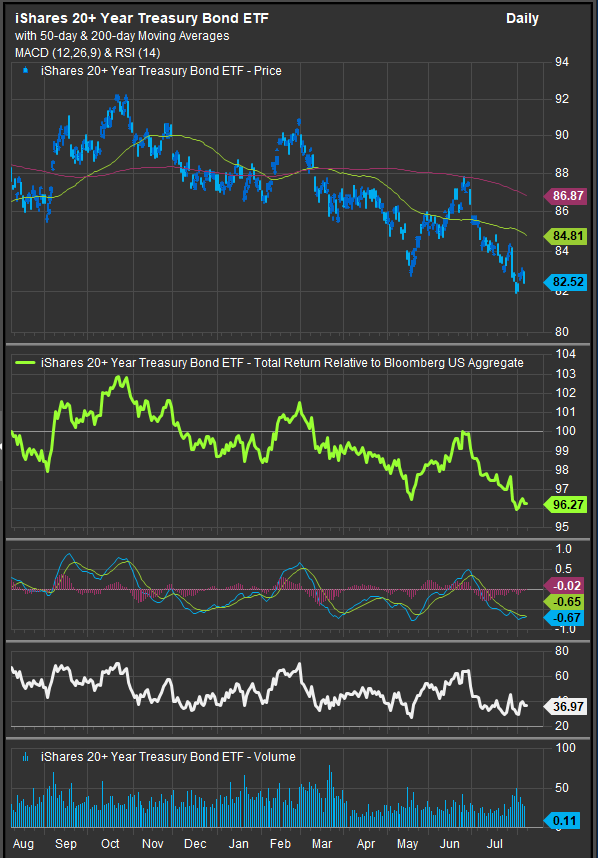Click the 0.11 volume value tag
Viewport: 598px width, 858px height.
(562, 821)
